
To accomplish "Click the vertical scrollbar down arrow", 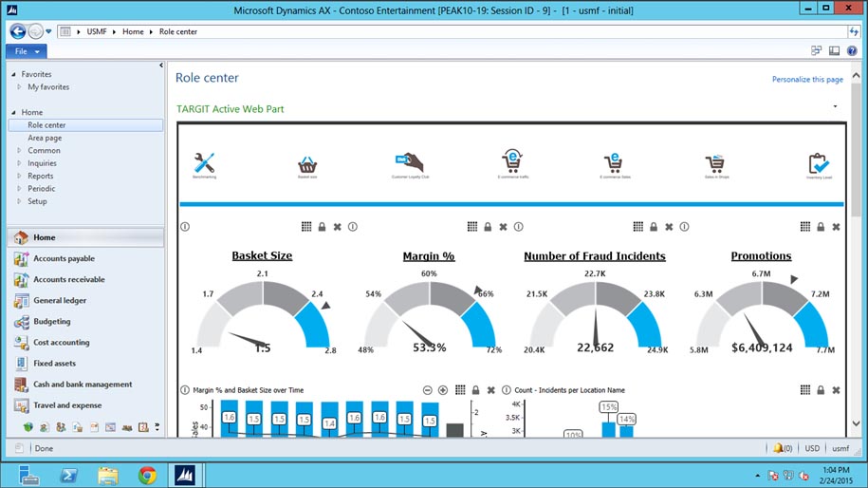I will pyautogui.click(x=856, y=423).
